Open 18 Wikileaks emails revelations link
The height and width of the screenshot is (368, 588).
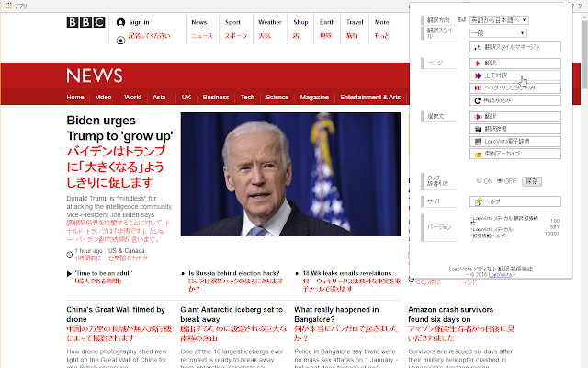[x=347, y=273]
